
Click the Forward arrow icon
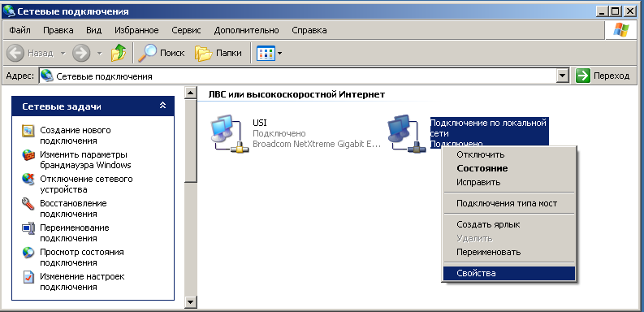(81, 53)
